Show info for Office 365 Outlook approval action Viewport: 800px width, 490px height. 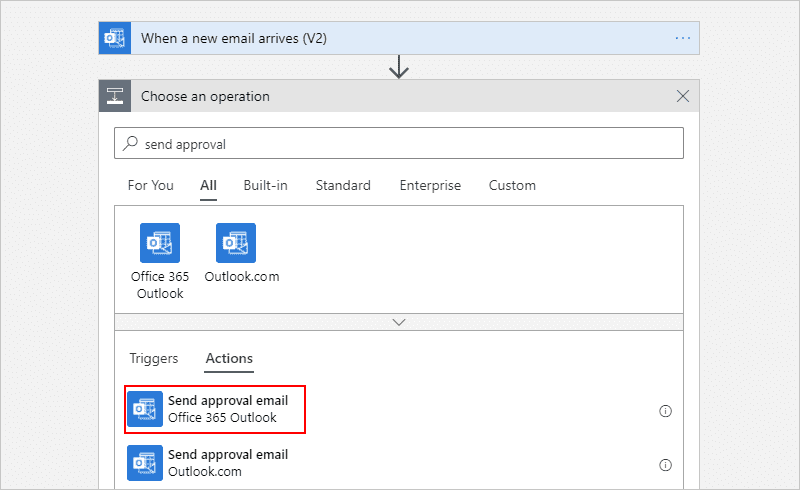coord(665,411)
